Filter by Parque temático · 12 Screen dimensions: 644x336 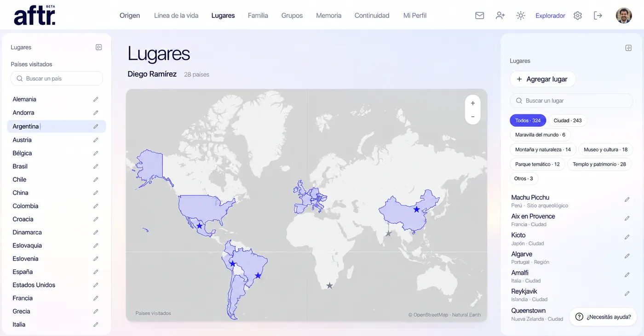tap(537, 164)
